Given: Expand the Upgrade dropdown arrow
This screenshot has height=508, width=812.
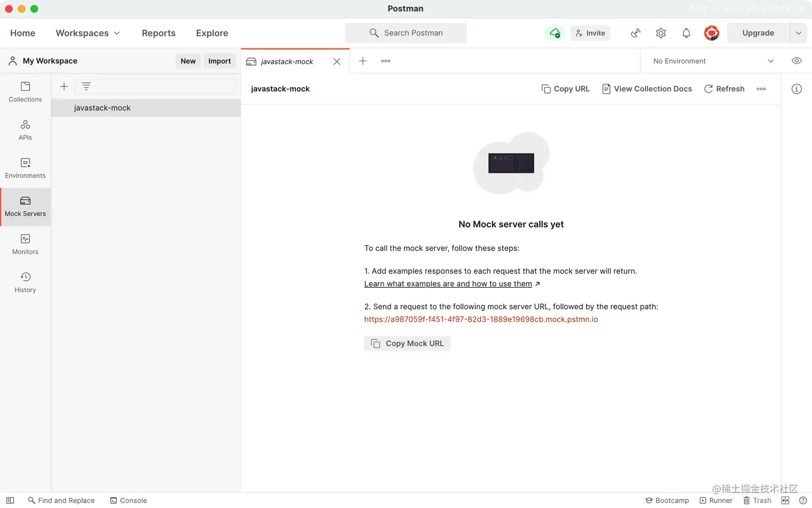Looking at the screenshot, I should 799,33.
